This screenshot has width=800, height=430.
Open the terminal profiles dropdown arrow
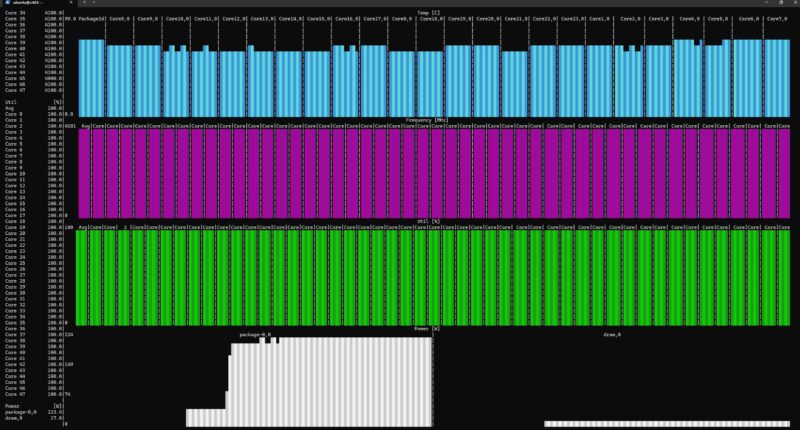[x=94, y=3]
